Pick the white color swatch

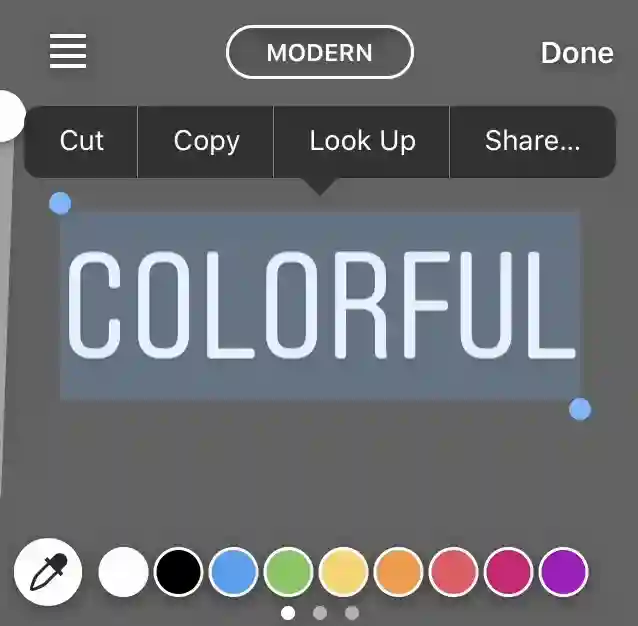click(123, 572)
